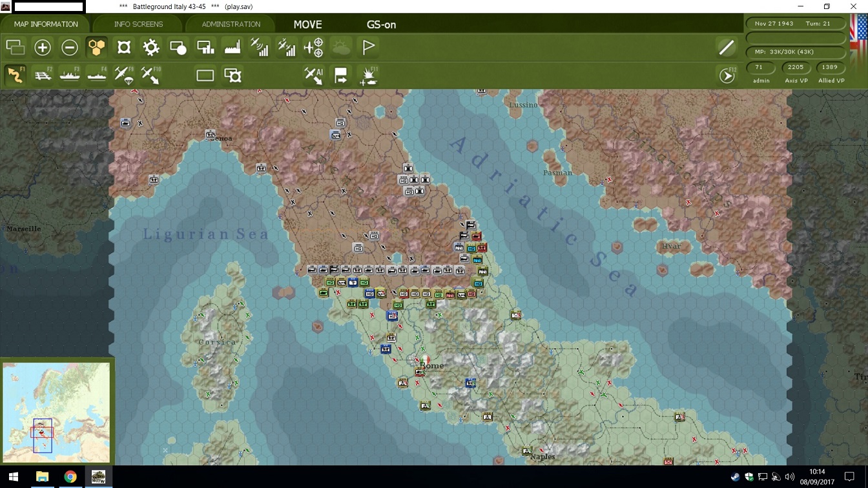Click the rectangle with dot icon

178,47
